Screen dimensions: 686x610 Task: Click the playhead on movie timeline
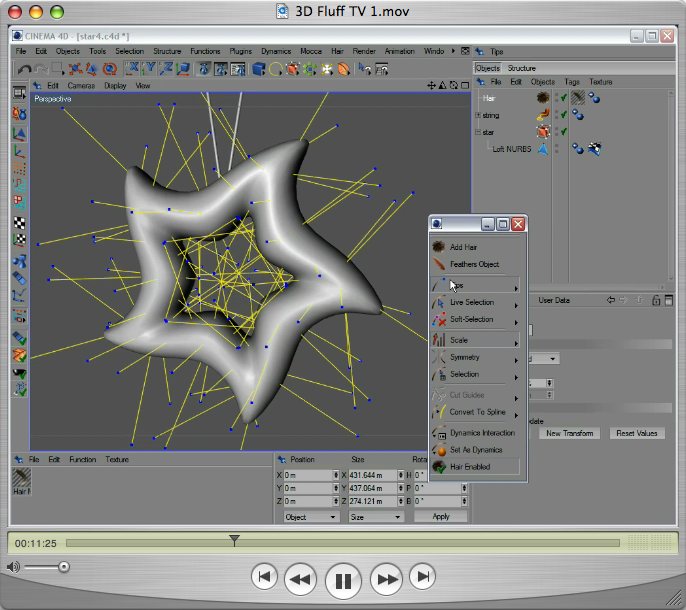[234, 540]
